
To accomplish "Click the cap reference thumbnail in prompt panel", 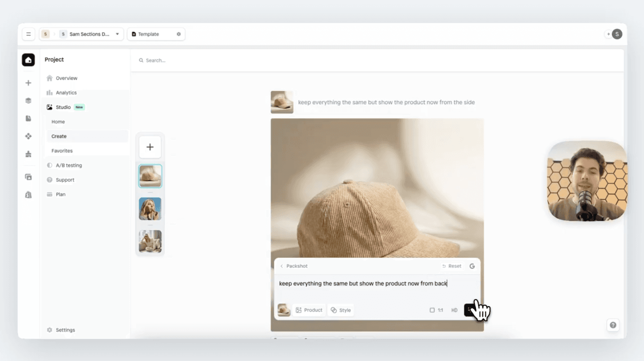I will point(284,310).
